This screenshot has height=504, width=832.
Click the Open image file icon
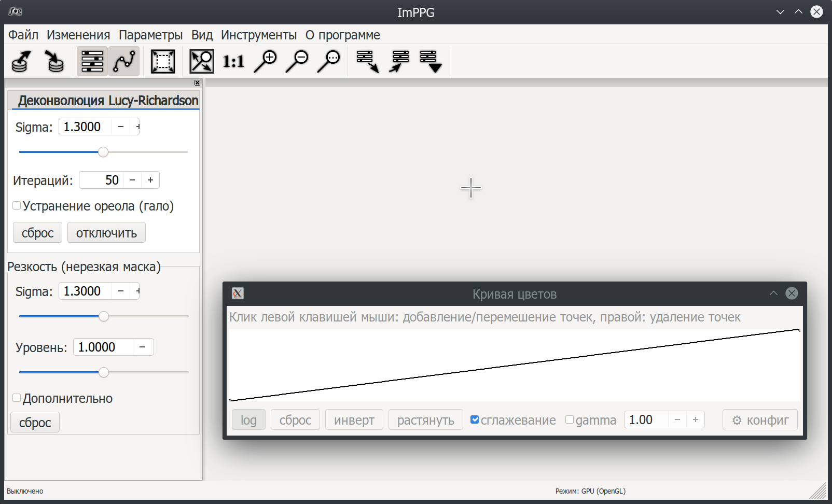click(x=21, y=61)
